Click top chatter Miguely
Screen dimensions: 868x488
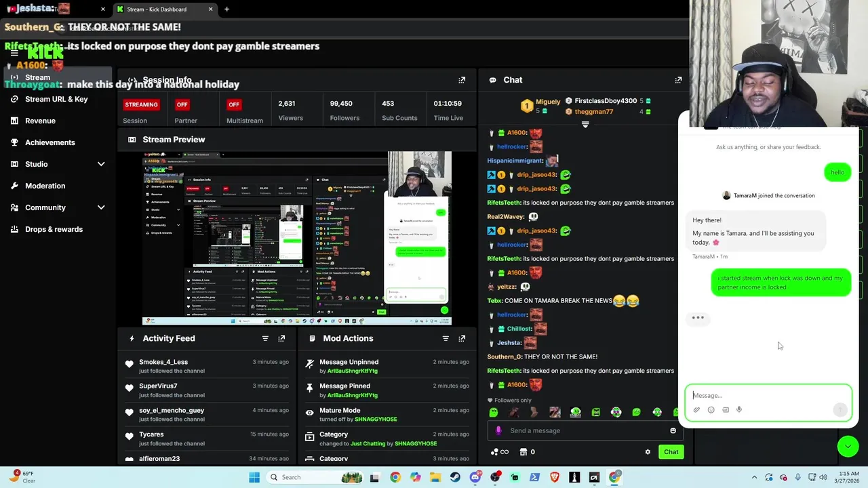548,102
